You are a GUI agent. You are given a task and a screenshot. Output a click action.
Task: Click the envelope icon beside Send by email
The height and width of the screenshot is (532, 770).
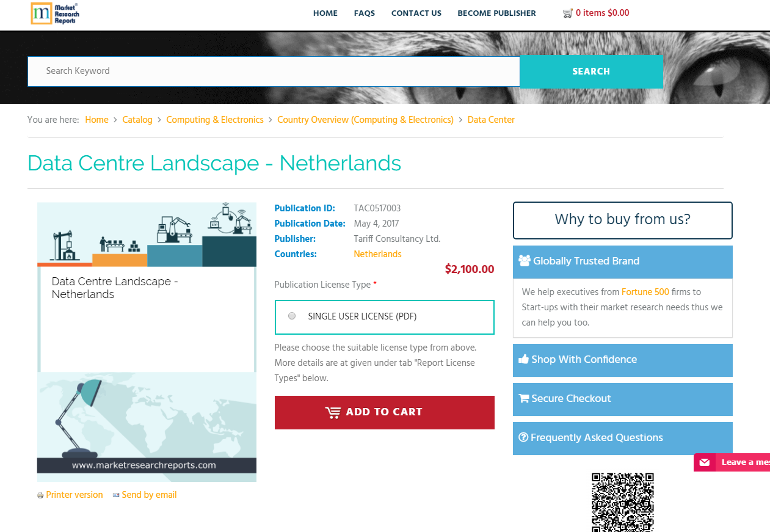pos(116,495)
